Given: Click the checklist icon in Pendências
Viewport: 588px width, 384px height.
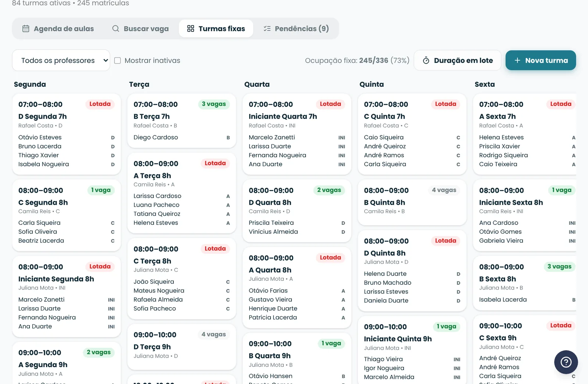Looking at the screenshot, I should [x=267, y=29].
